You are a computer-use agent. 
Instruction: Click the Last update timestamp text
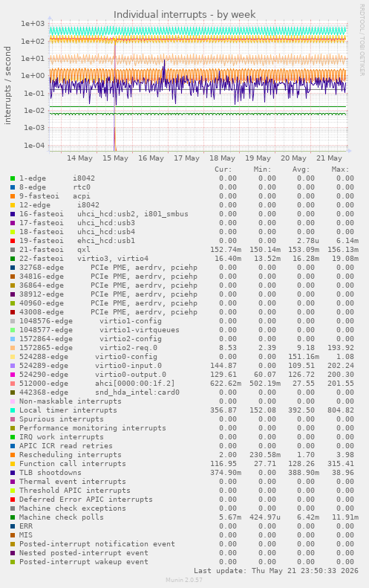pyautogui.click(x=276, y=571)
